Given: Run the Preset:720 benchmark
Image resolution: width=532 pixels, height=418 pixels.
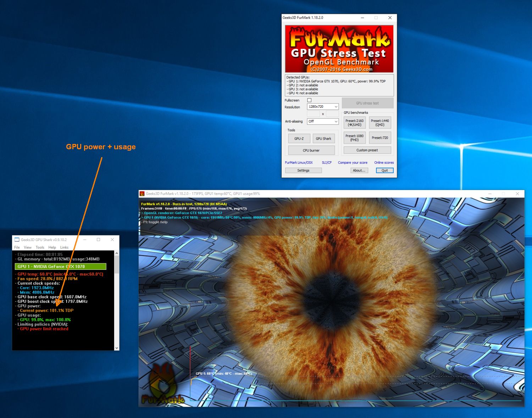Looking at the screenshot, I should coord(380,138).
